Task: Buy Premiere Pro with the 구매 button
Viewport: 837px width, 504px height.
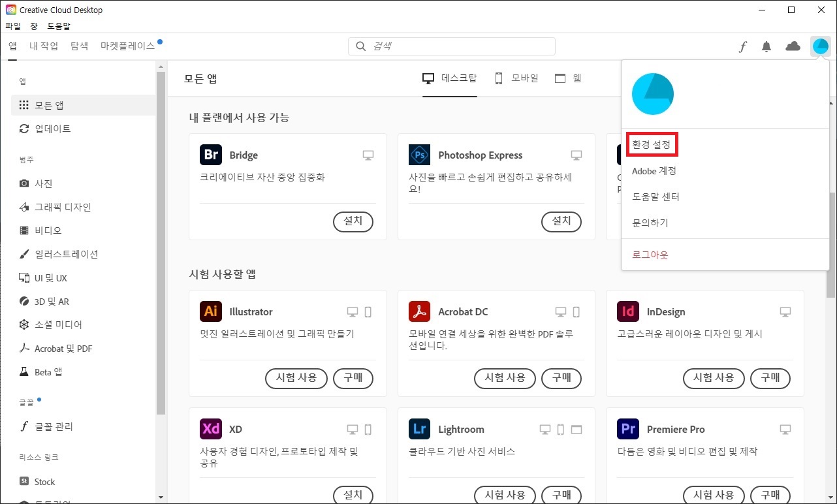Action: click(770, 494)
